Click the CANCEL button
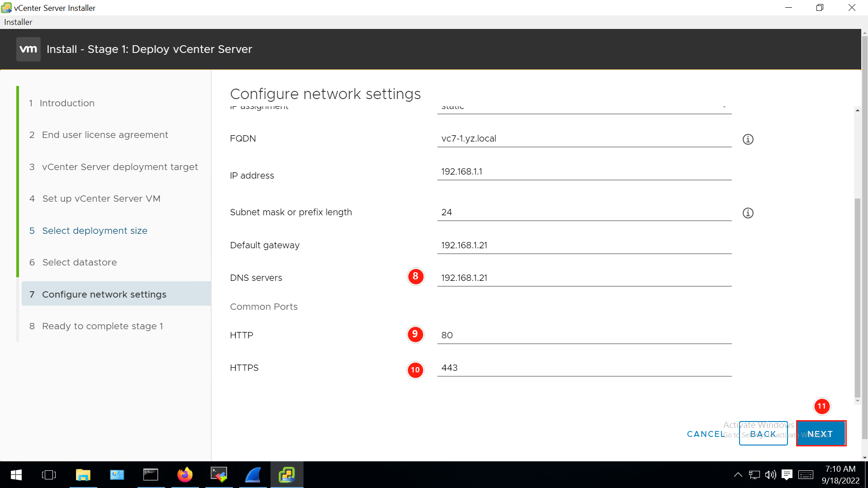The image size is (868, 488). 706,434
